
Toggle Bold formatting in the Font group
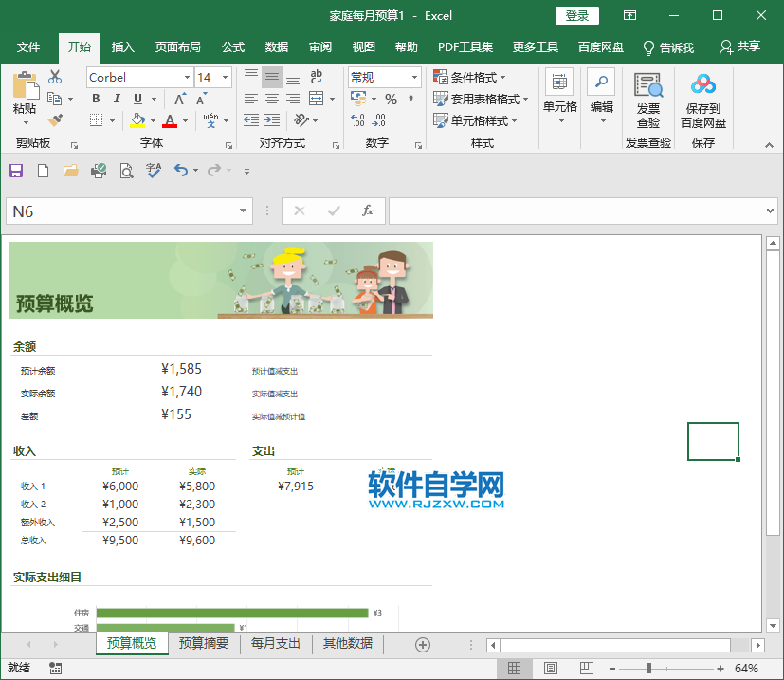[95, 99]
